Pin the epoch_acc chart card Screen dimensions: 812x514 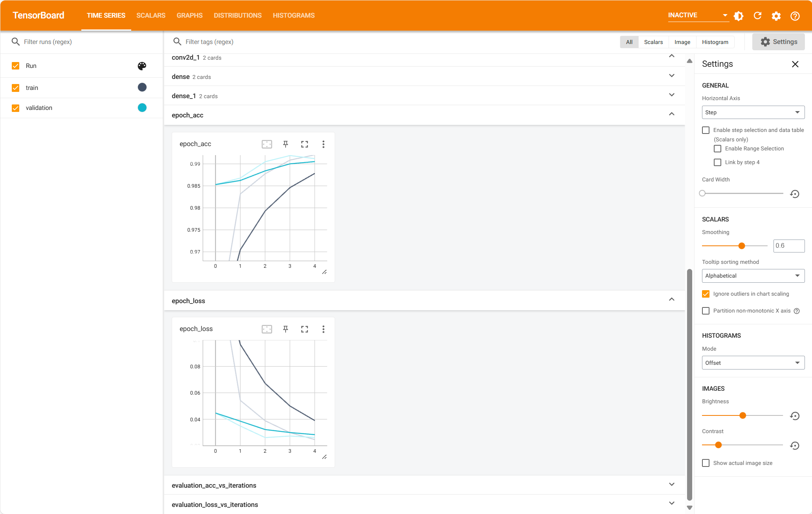coord(286,144)
